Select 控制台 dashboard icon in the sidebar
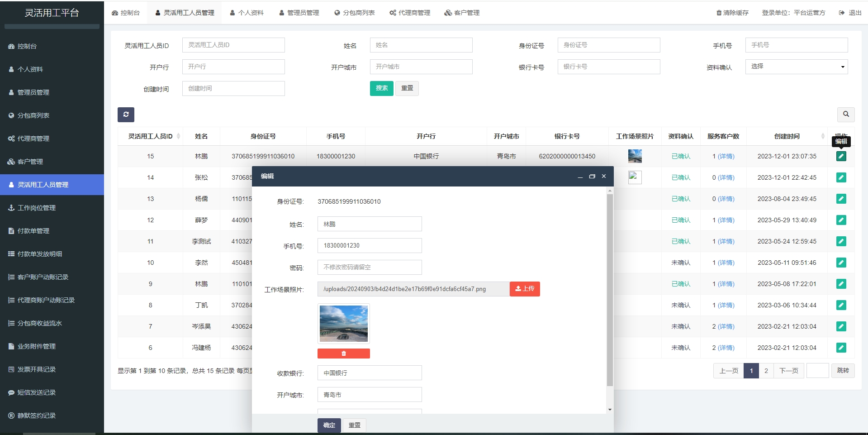Image resolution: width=868 pixels, height=435 pixels. click(11, 46)
